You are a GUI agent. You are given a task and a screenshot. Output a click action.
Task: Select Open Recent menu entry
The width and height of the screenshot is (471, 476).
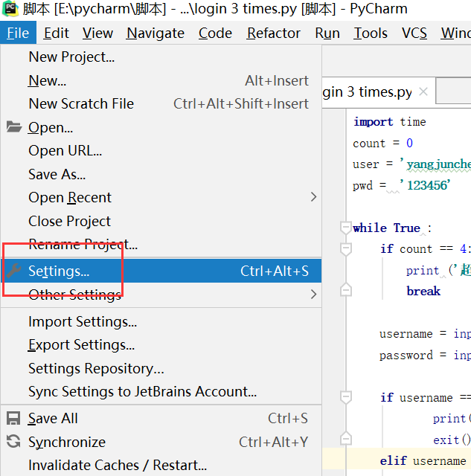coord(161,198)
